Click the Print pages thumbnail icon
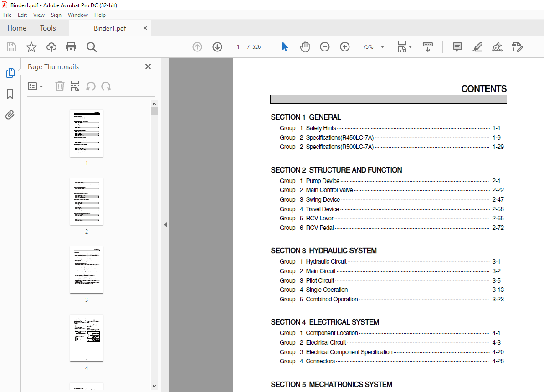Screen dimensions: 544x392 75,87
